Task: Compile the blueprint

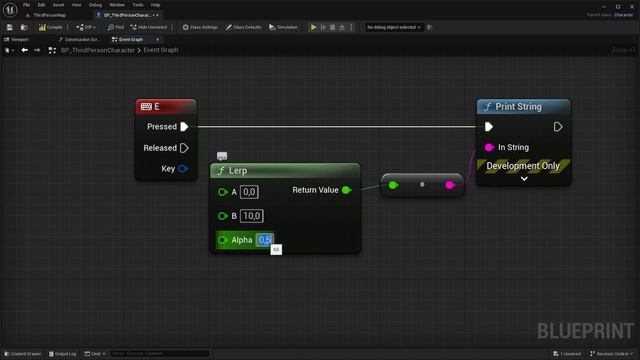Action: tap(51, 27)
